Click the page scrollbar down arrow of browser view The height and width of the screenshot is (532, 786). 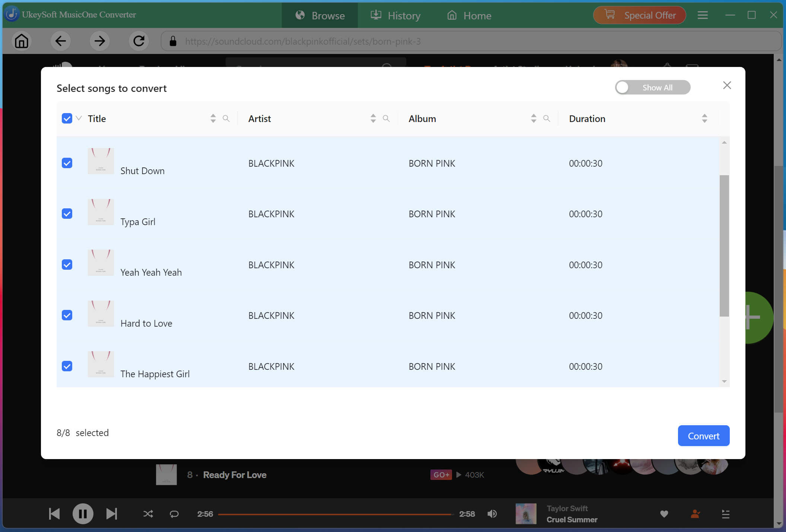coord(779,523)
